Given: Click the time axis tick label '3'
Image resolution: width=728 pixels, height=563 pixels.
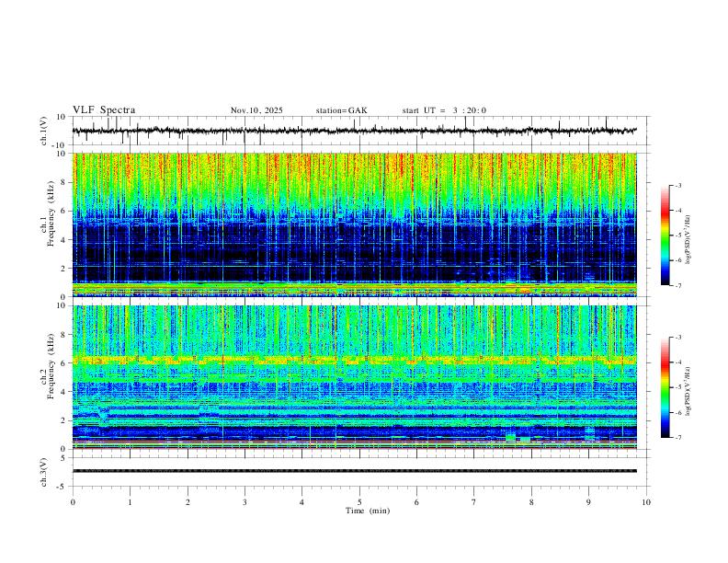Looking at the screenshot, I should [x=245, y=502].
